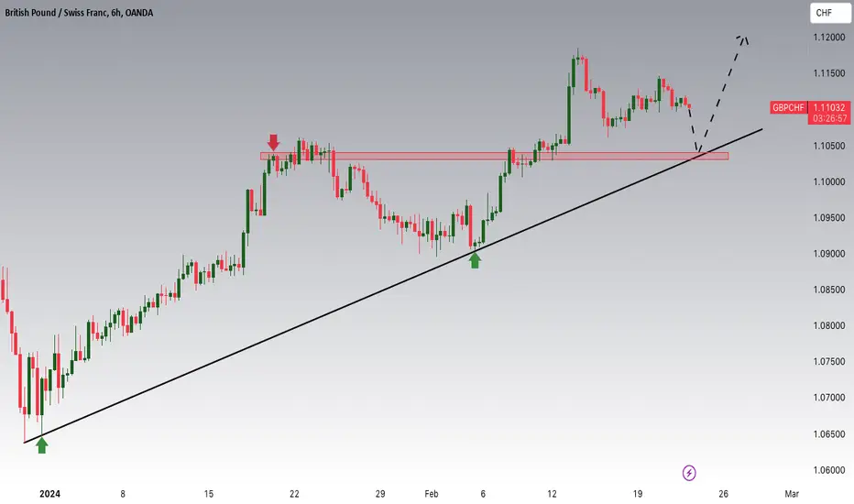Click the 22 date label on time axis
Image resolution: width=854 pixels, height=504 pixels.
click(294, 494)
